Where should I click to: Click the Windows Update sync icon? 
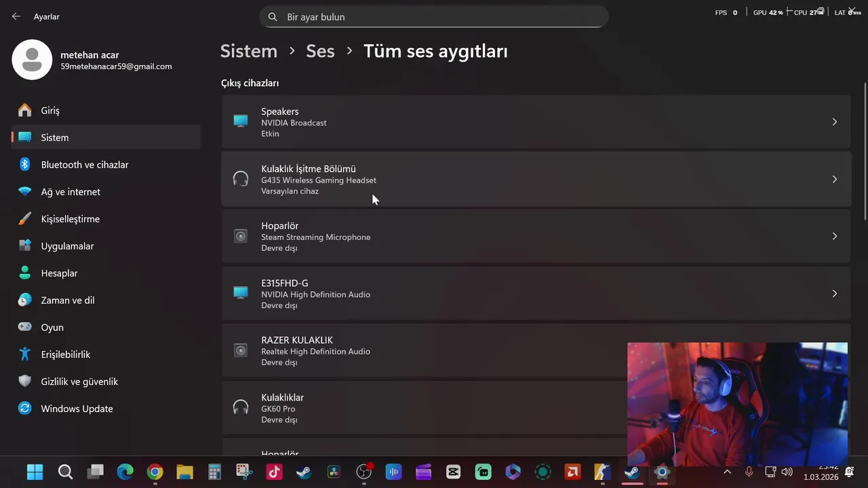click(x=25, y=409)
